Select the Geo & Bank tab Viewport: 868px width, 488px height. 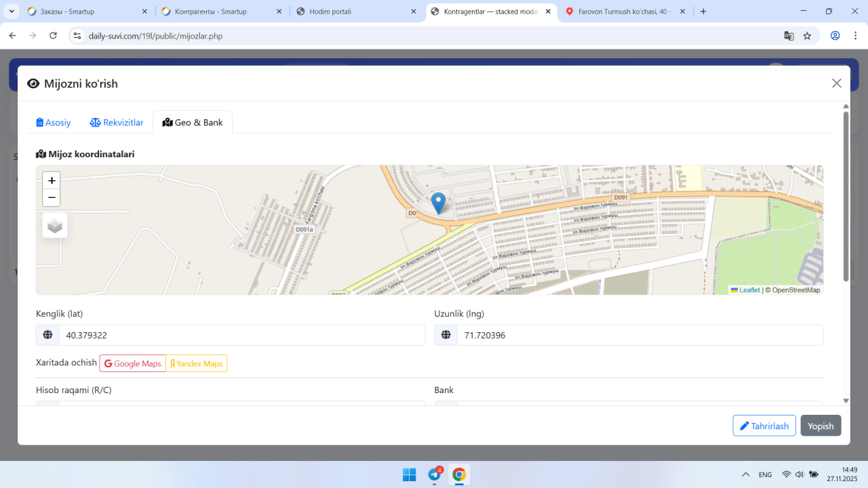coord(193,123)
